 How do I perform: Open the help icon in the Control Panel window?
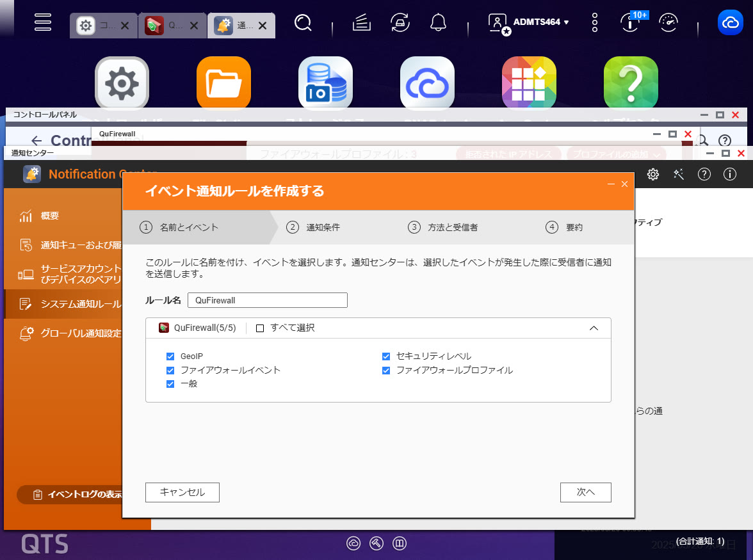725,141
